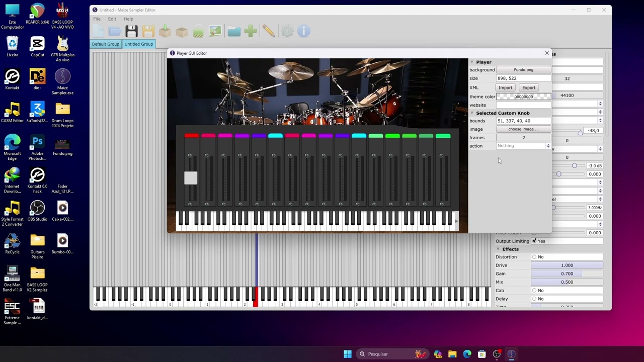Click choose image ... button
Image resolution: width=644 pixels, height=362 pixels.
click(523, 129)
